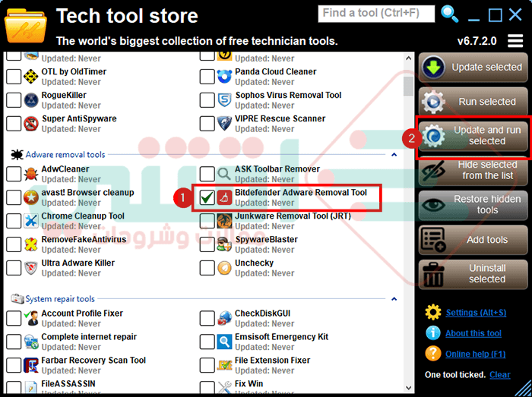Click the Panda Cloud Cleaner icon
The image size is (532, 397).
pyautogui.click(x=224, y=77)
